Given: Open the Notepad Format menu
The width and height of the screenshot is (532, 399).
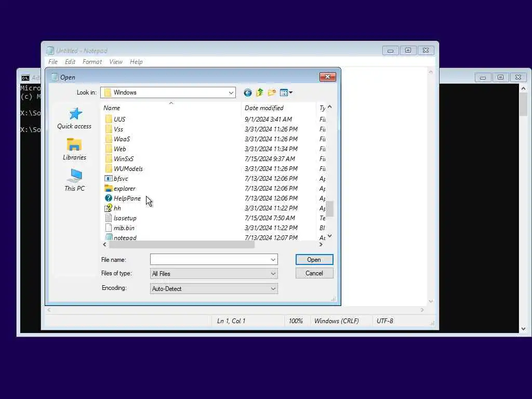Looking at the screenshot, I should (92, 62).
